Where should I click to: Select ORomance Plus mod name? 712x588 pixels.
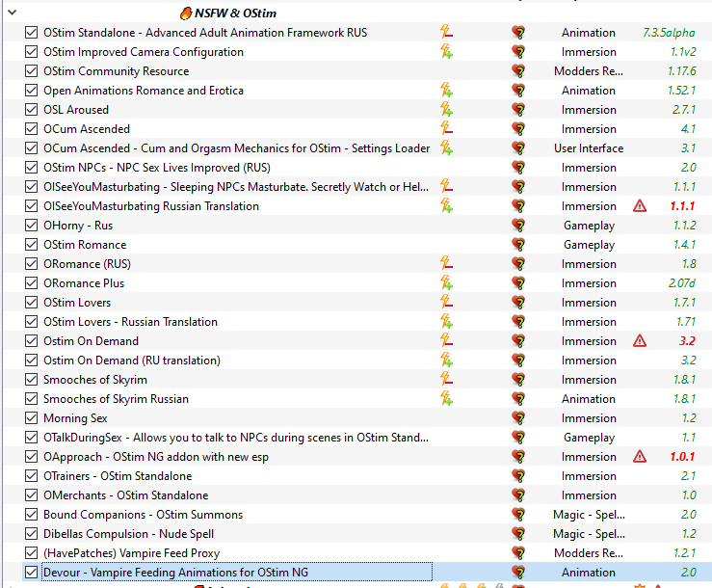coord(84,282)
